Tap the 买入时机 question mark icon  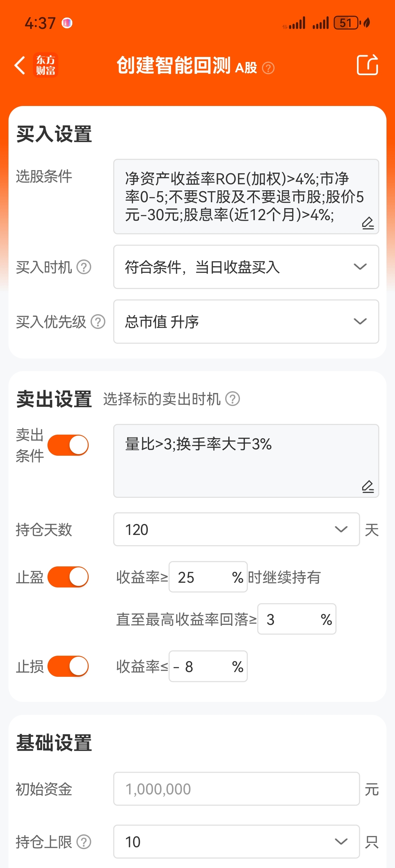tap(84, 267)
